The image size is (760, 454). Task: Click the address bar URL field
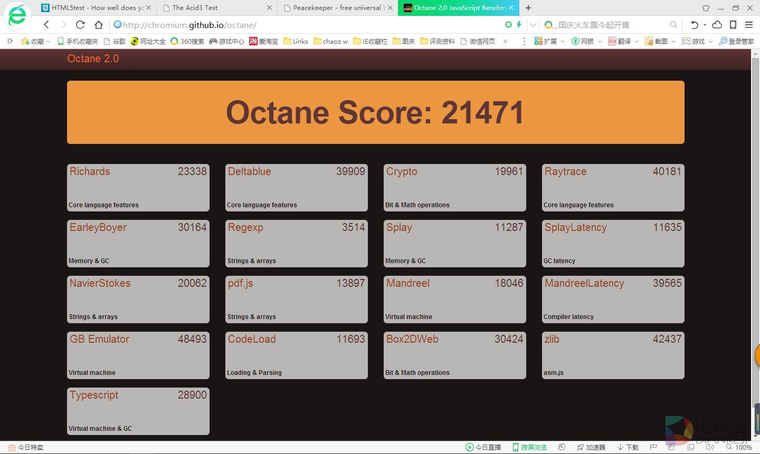click(300, 25)
